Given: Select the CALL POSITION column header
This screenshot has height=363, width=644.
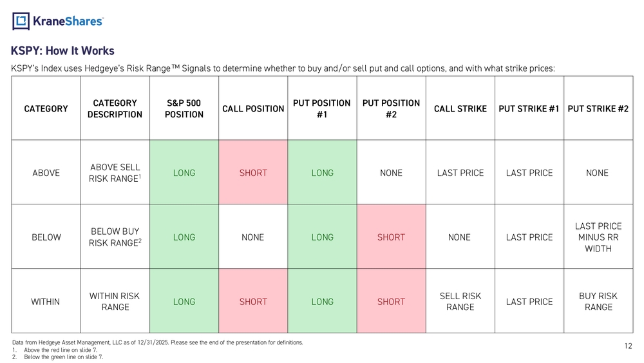Looking at the screenshot, I should pyautogui.click(x=253, y=109).
